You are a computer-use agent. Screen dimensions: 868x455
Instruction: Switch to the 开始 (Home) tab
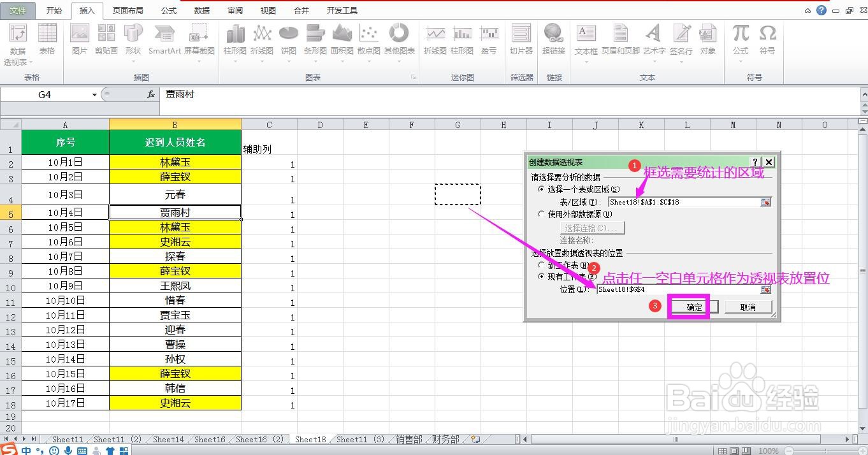click(x=54, y=11)
